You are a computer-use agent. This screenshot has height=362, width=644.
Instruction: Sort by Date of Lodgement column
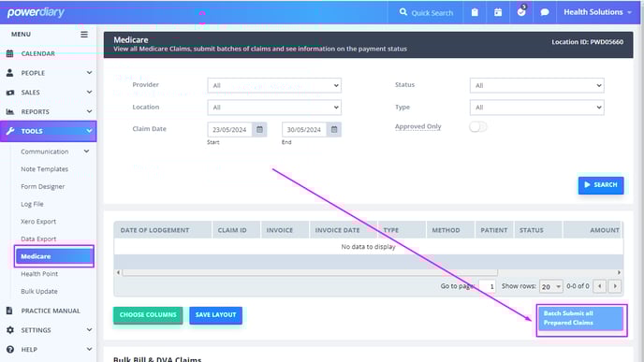(163, 230)
